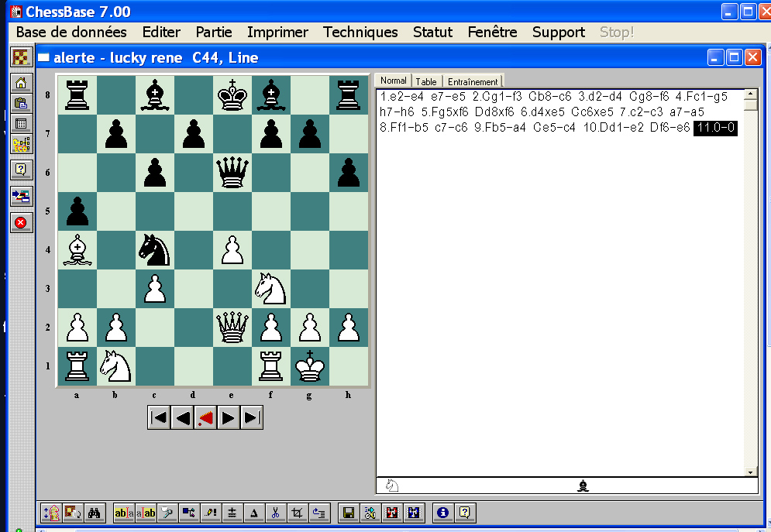This screenshot has height=532, width=771.
Task: Open the Imprimer menu
Action: (277, 32)
